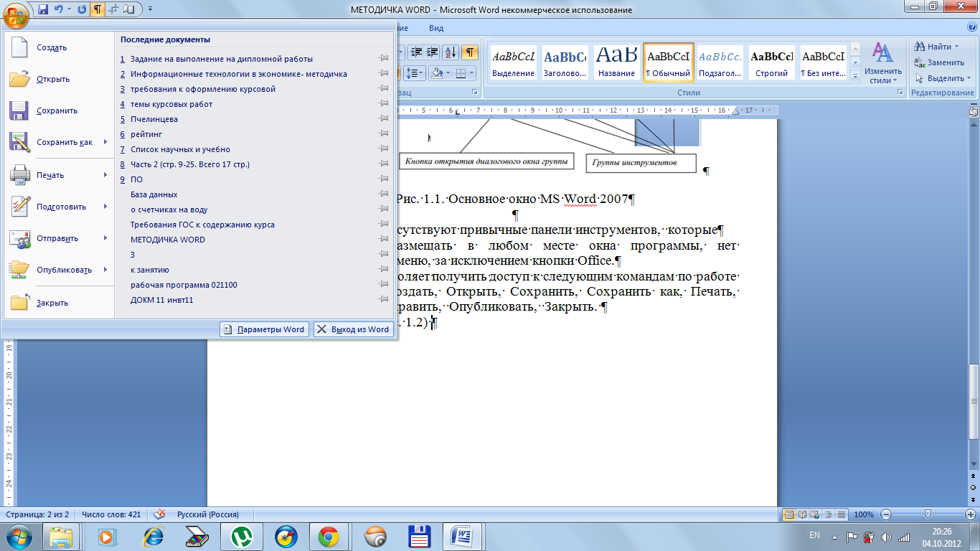Image resolution: width=980 pixels, height=551 pixels.
Task: Switch to Print Layout view in status bar
Action: pos(790,514)
